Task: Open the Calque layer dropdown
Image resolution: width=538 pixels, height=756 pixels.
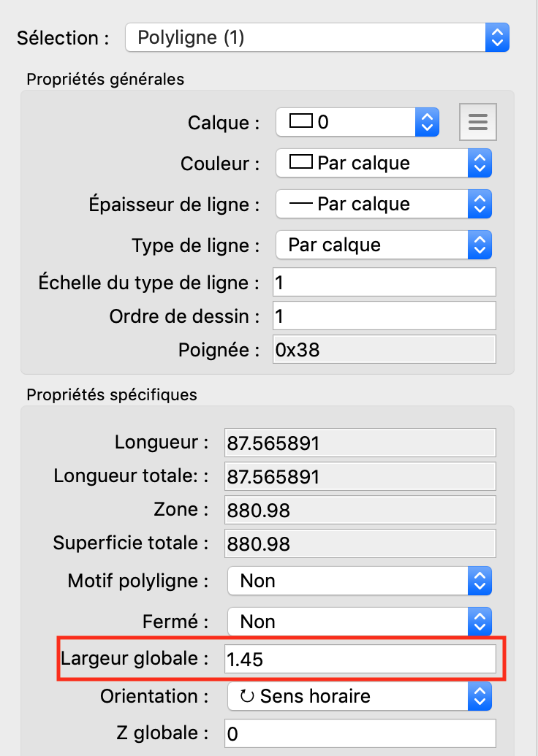Action: [x=357, y=122]
